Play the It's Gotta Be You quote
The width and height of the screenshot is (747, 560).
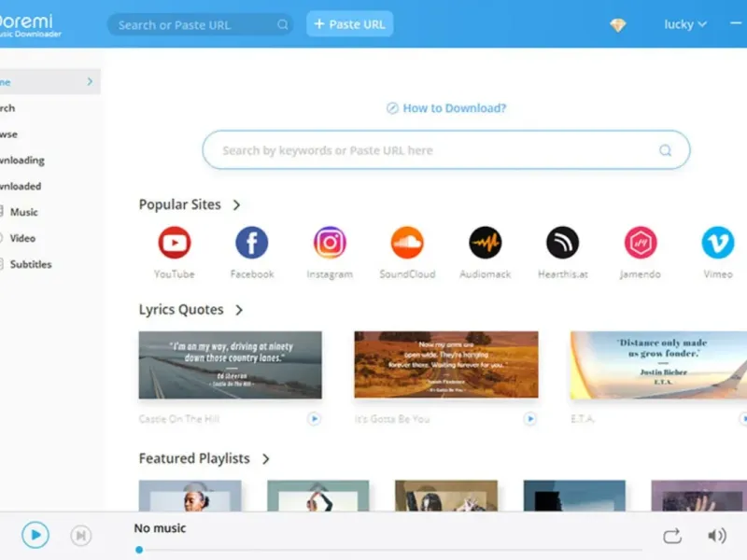tap(529, 419)
